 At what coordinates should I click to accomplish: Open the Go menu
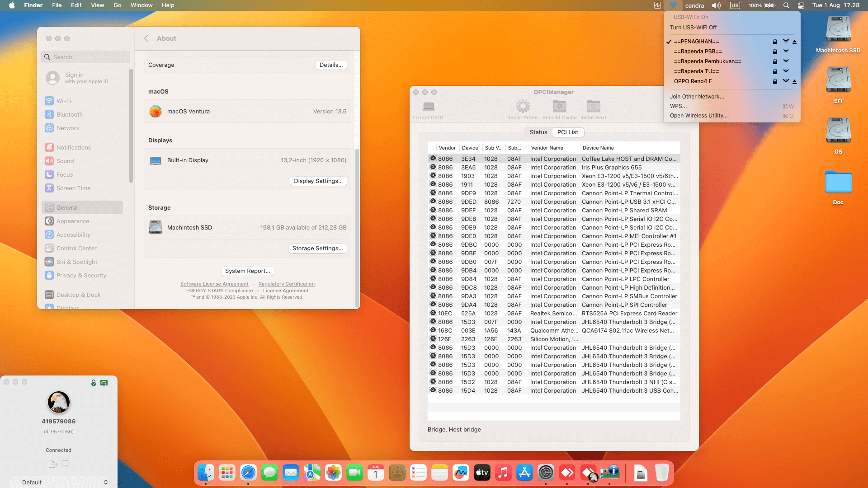pos(118,5)
